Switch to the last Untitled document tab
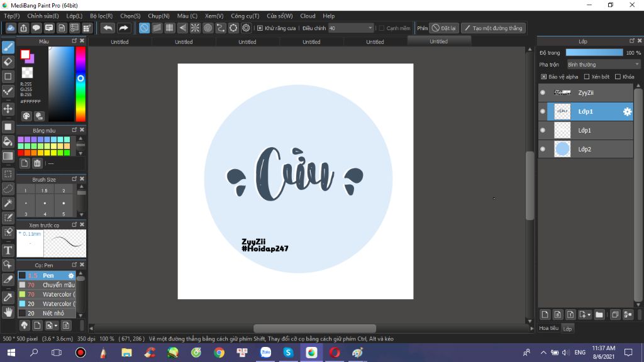The height and width of the screenshot is (362, 644). click(x=438, y=41)
